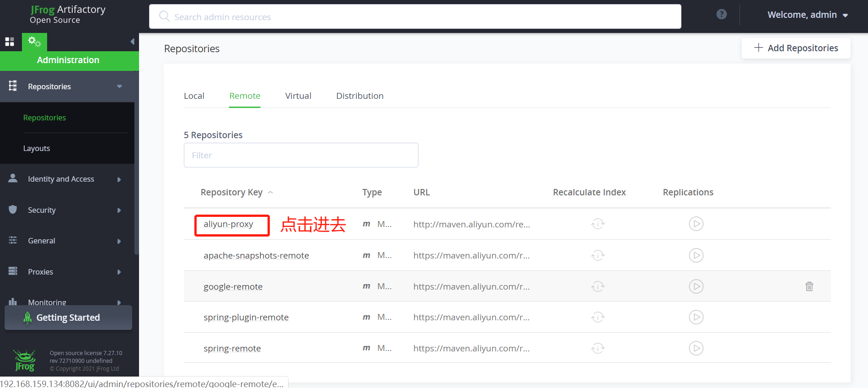The height and width of the screenshot is (388, 868).
Task: Click the Repositories sidebar icon
Action: (x=13, y=86)
